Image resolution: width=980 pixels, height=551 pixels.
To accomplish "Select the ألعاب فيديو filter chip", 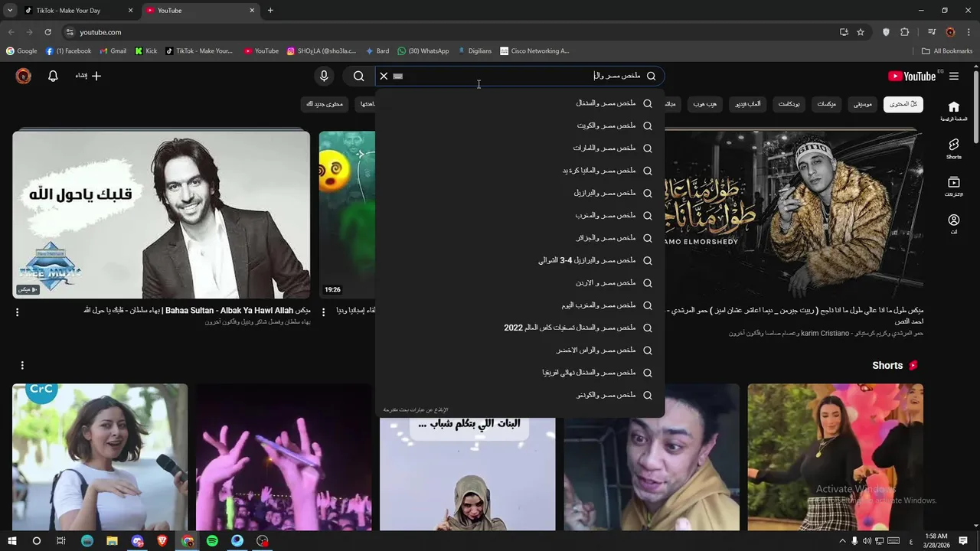I will pyautogui.click(x=746, y=104).
